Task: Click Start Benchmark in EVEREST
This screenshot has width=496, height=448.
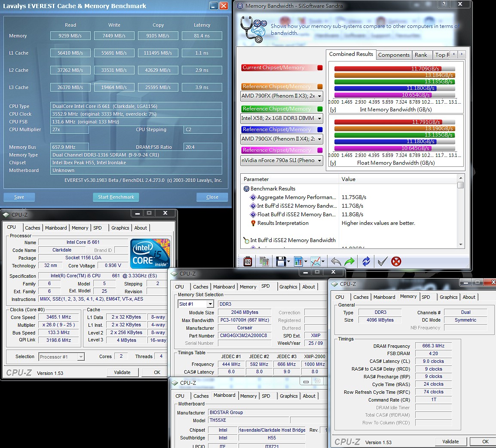Action: pos(116,197)
